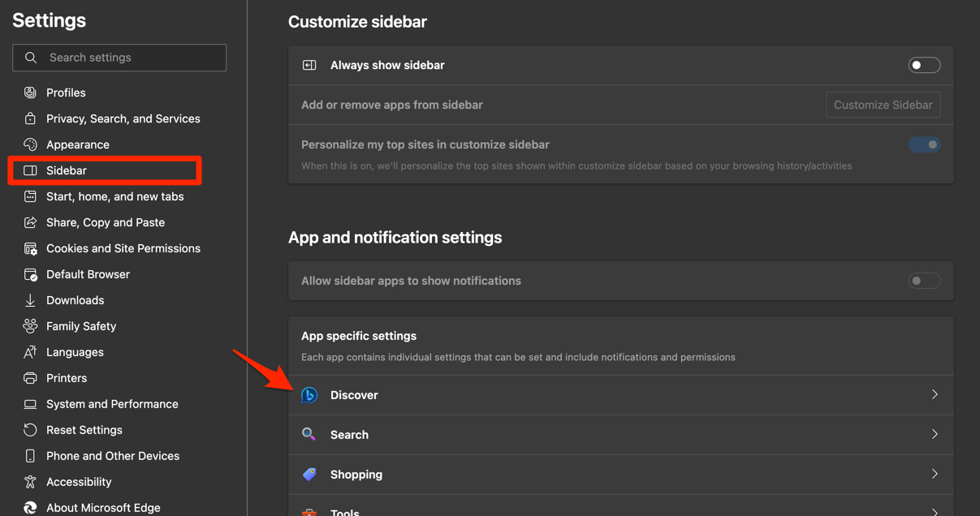Image resolution: width=980 pixels, height=516 pixels.
Task: Click the Sidebar panel icon in nav
Action: tap(30, 170)
